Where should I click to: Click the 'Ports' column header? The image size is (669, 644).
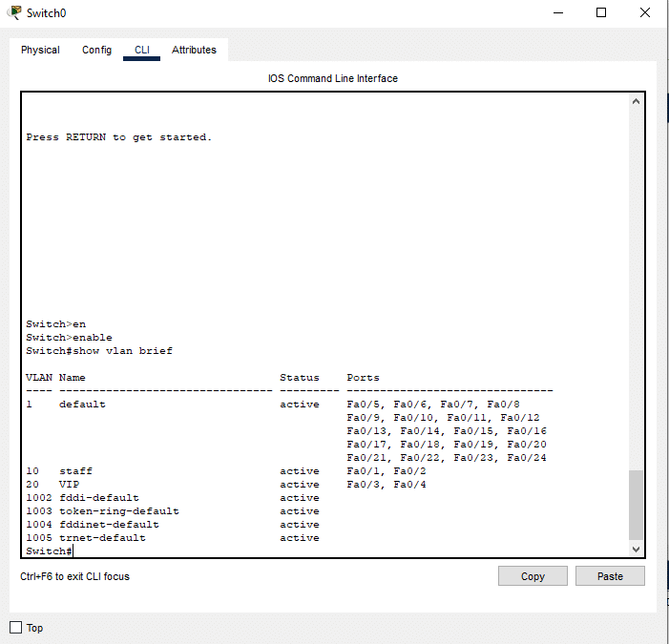[363, 378]
